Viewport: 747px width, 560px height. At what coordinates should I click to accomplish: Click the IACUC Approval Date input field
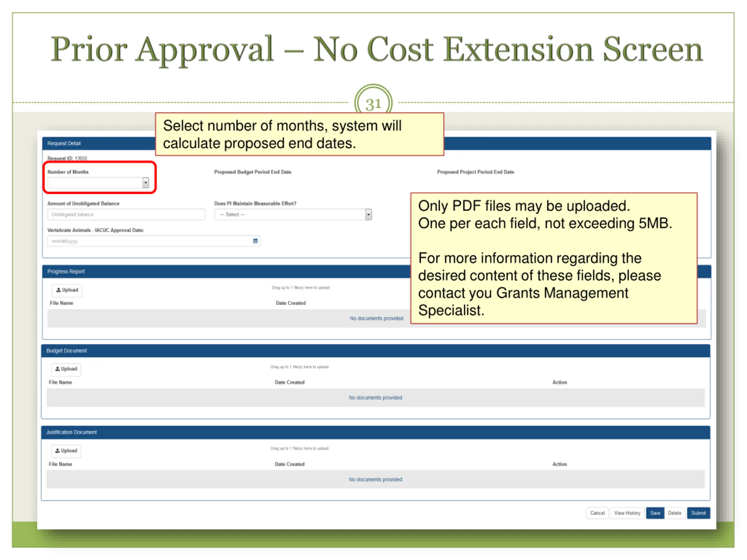[154, 241]
